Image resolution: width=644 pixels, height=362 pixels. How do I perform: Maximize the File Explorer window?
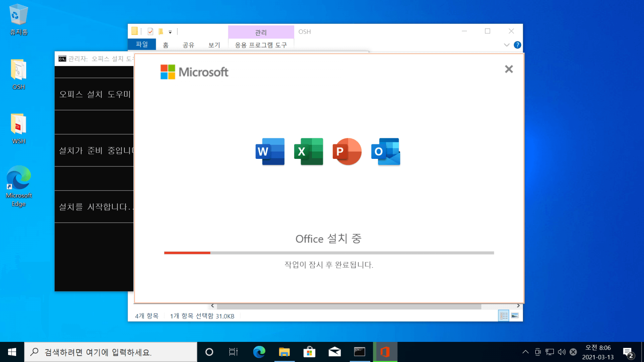click(487, 31)
